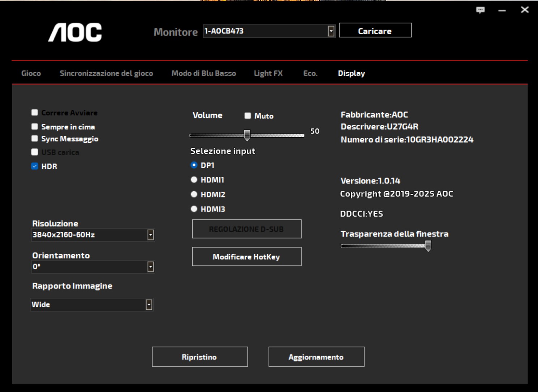Minimize the AOC G-Menu window
This screenshot has width=538, height=392.
pos(502,10)
